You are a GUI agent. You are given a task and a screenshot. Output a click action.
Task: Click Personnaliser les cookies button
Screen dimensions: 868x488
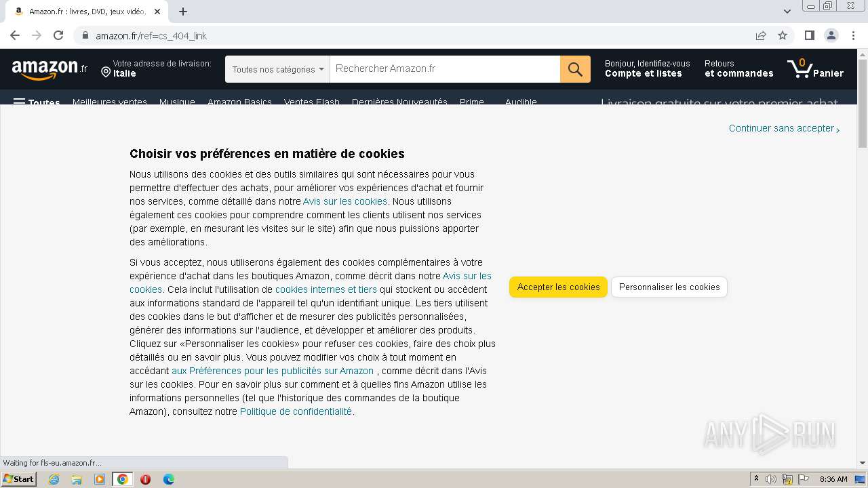(669, 287)
